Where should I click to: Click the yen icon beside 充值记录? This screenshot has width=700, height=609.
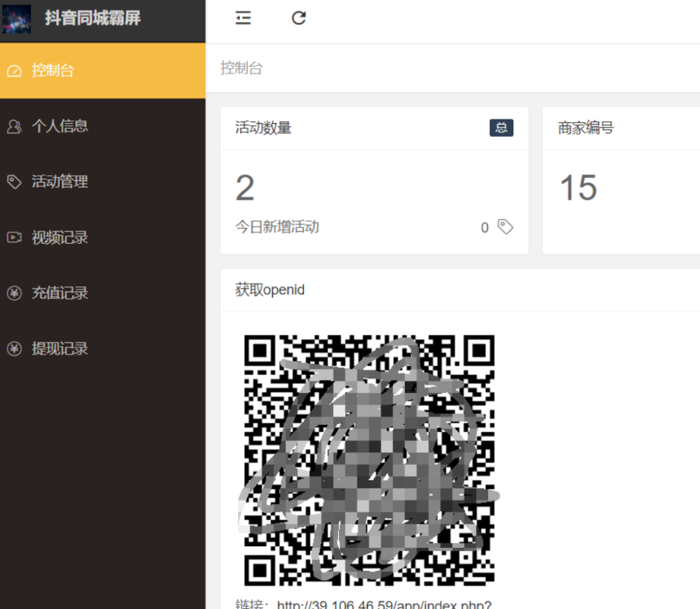click(14, 293)
